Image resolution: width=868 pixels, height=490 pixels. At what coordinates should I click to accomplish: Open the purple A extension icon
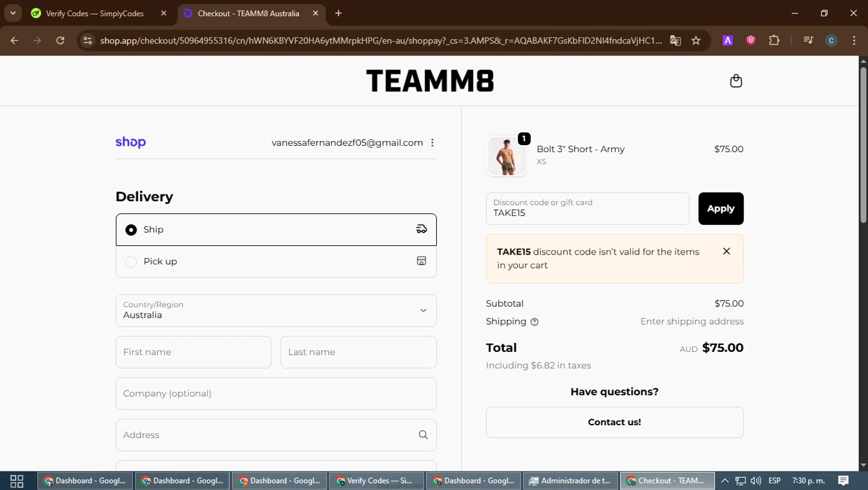[728, 40]
